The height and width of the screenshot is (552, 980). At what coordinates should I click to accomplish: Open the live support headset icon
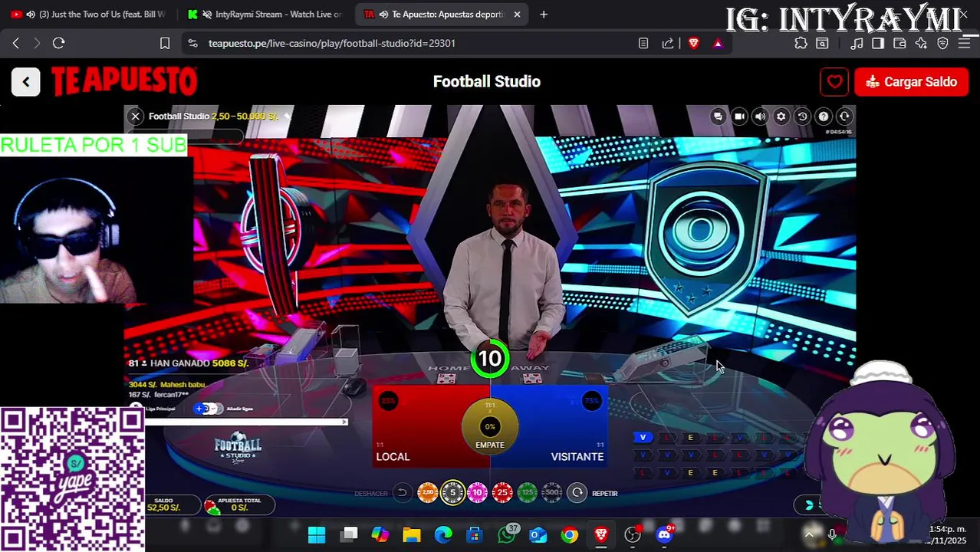(x=844, y=117)
